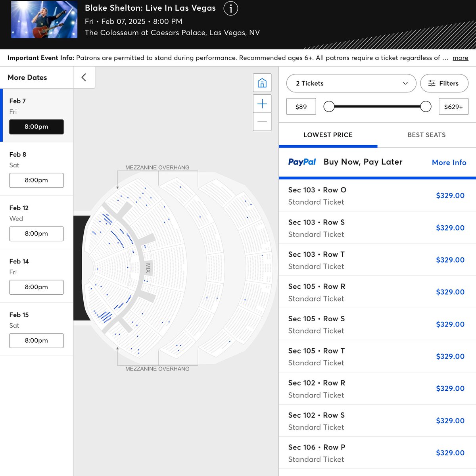Viewport: 476px width, 476px height.
Task: Zoom in on the seat map
Action: click(262, 104)
